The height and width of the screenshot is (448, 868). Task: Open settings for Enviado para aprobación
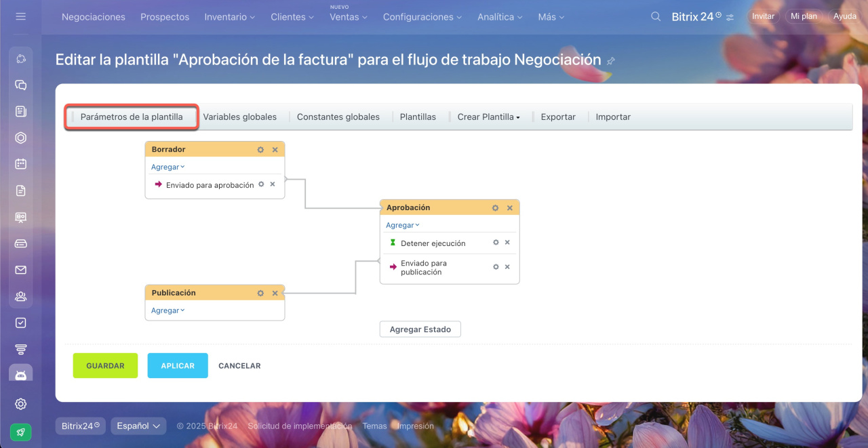[x=261, y=184]
